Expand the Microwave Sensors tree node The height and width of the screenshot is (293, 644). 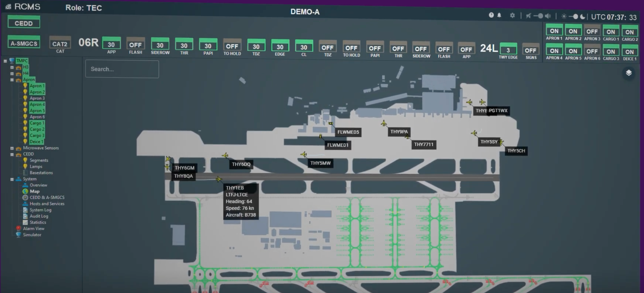(12, 148)
